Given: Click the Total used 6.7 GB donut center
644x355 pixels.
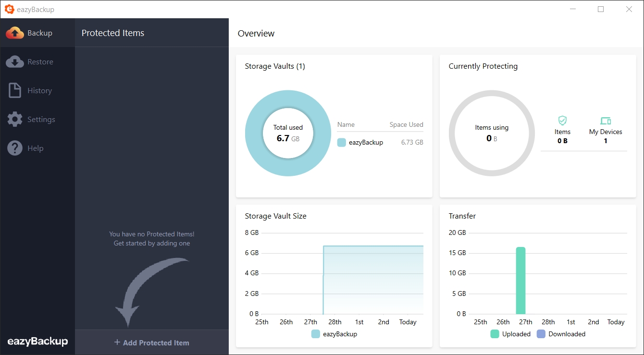Looking at the screenshot, I should click(x=288, y=133).
